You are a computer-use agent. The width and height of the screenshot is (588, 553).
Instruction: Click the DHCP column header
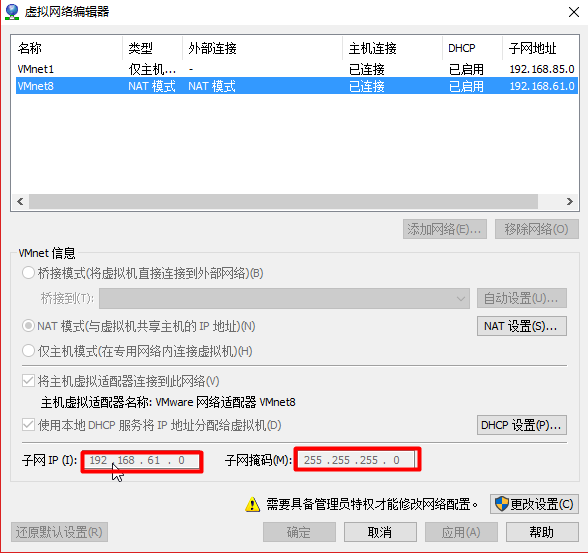[x=472, y=48]
